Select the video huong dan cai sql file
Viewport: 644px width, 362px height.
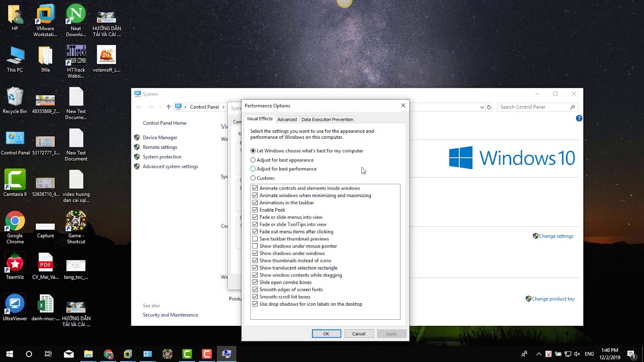pyautogui.click(x=76, y=186)
